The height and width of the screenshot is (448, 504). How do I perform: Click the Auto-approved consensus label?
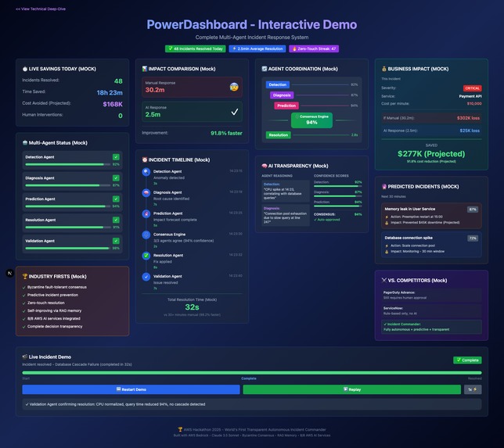tap(327, 220)
